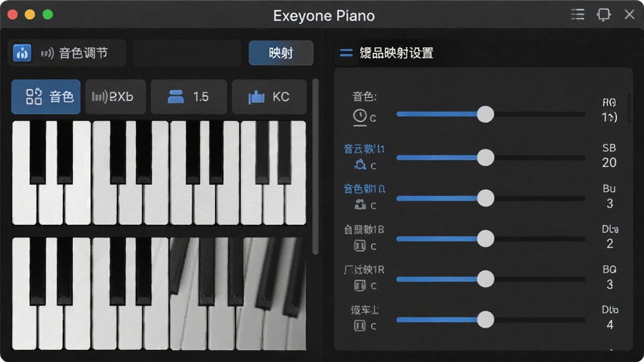Close the window with the X icon
644x362 pixels.
[629, 14]
